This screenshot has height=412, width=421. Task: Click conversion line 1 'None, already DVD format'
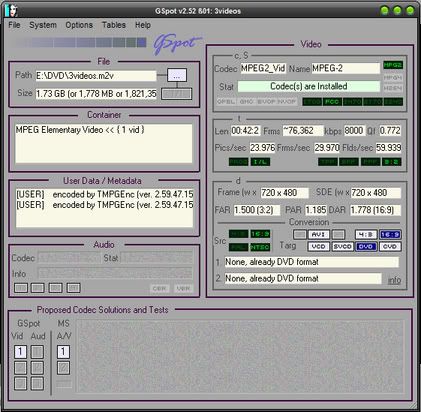click(312, 262)
